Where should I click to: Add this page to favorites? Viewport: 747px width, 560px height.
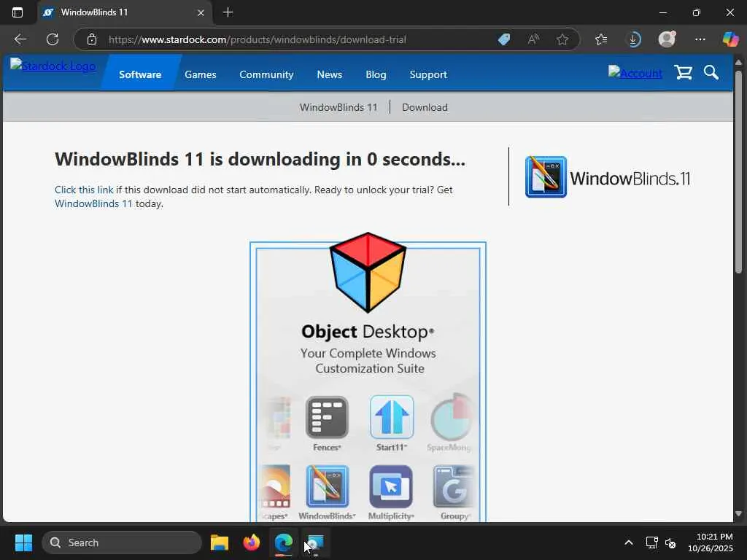pyautogui.click(x=562, y=39)
